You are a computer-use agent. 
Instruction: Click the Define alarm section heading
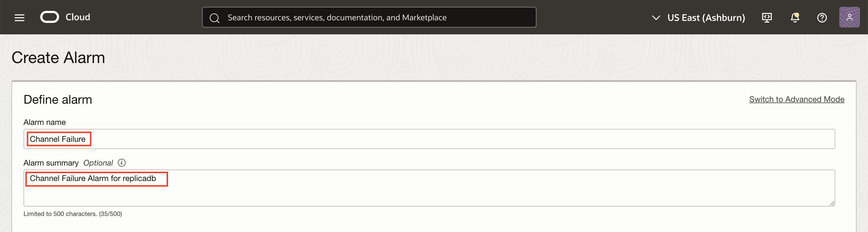(58, 99)
